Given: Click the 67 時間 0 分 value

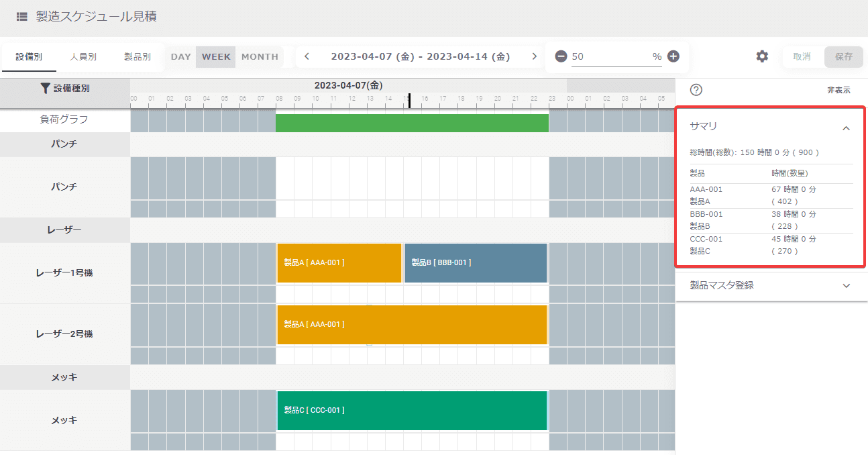Looking at the screenshot, I should pos(794,189).
